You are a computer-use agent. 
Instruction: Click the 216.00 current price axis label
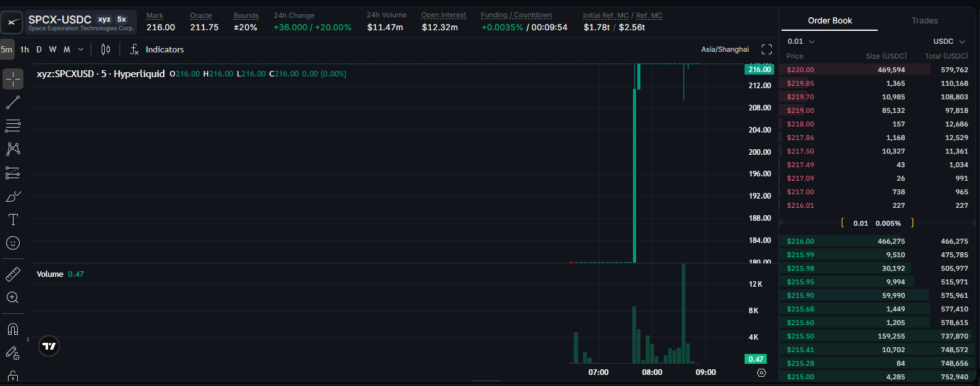point(759,70)
